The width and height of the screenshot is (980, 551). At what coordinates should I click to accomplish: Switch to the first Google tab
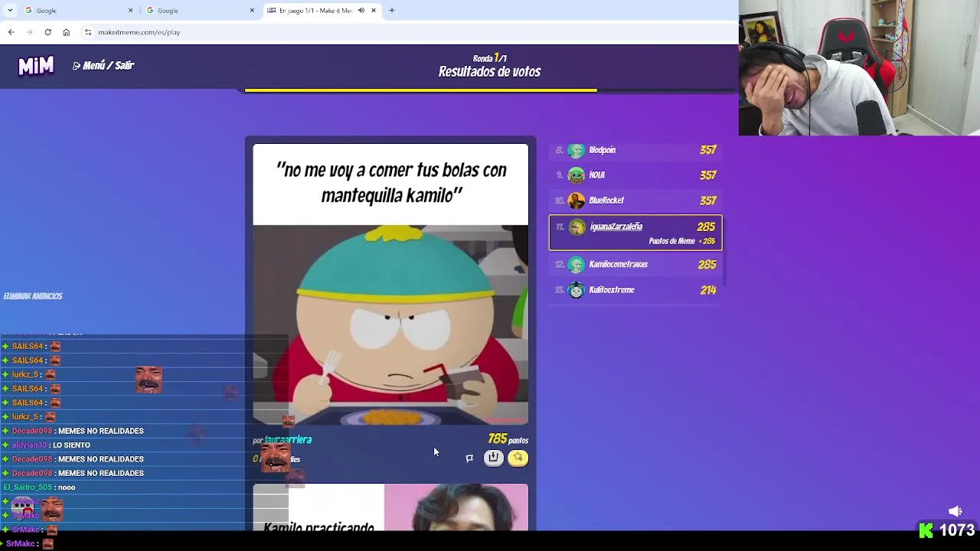coord(78,10)
